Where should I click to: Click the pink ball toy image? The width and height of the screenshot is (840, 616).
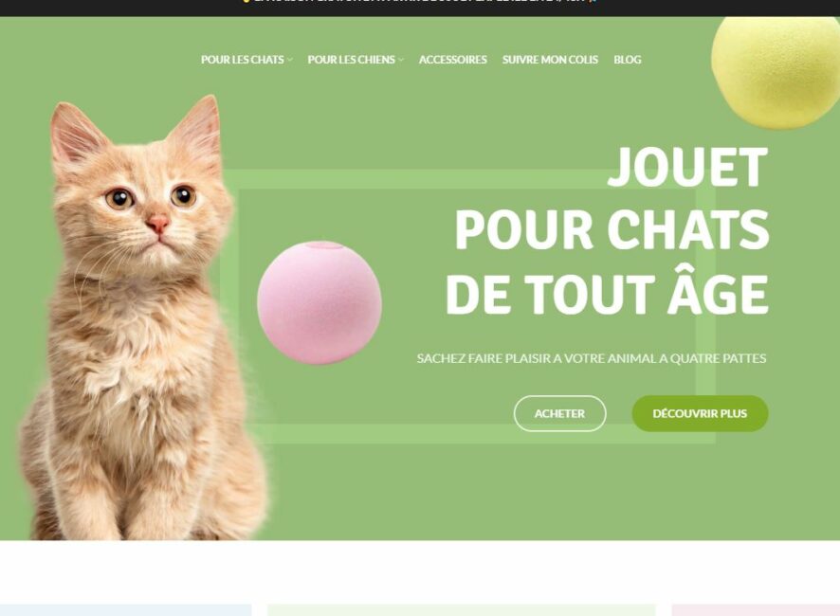pyautogui.click(x=320, y=302)
